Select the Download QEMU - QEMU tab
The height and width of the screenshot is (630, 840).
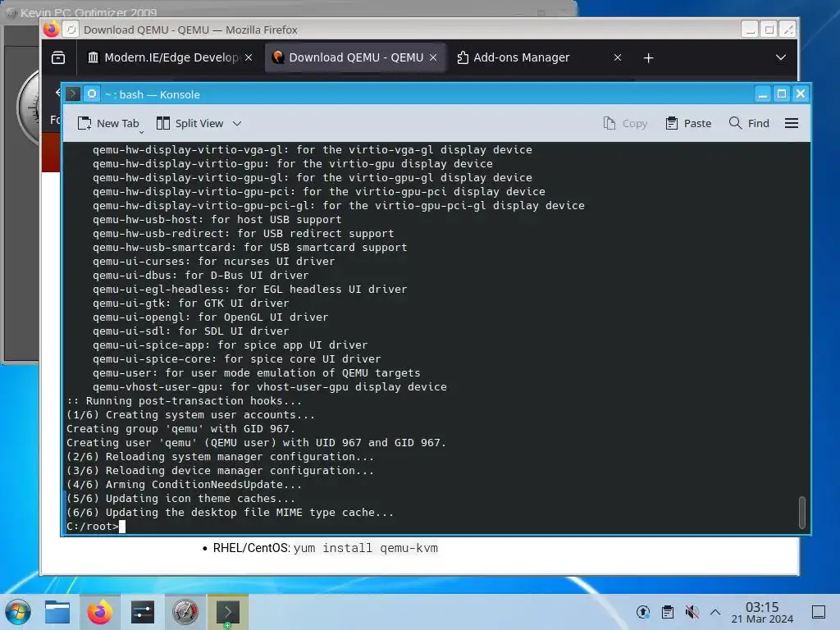356,57
